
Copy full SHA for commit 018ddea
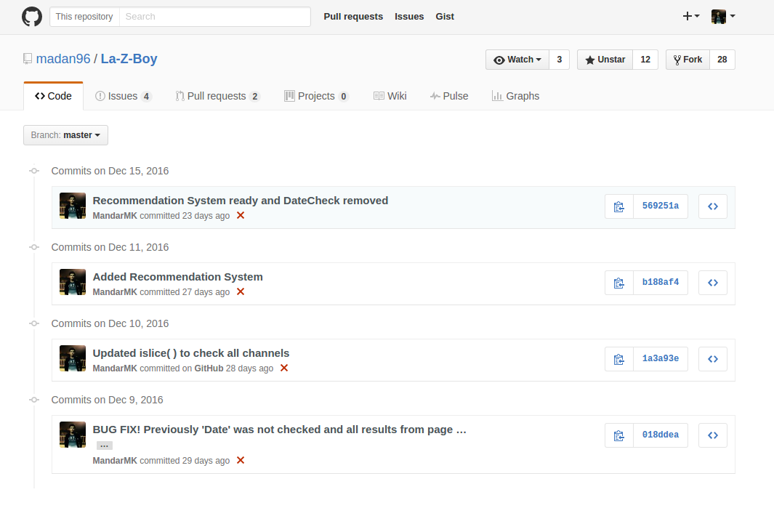tap(618, 435)
